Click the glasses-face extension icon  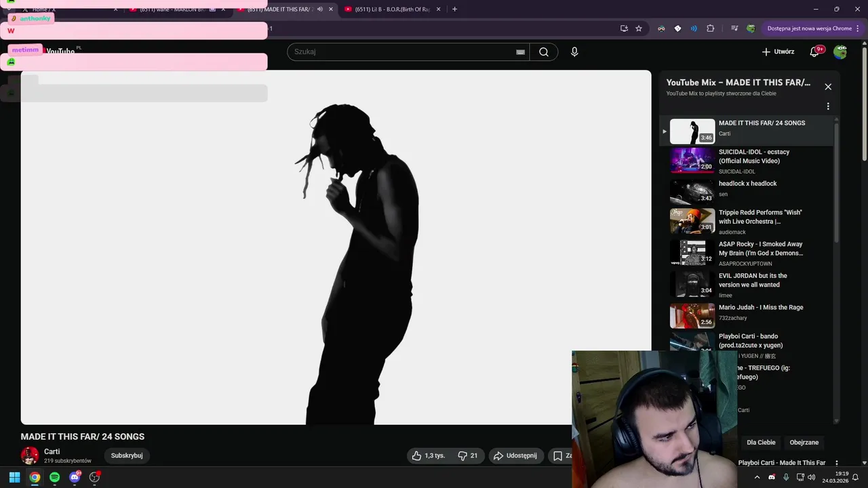661,28
